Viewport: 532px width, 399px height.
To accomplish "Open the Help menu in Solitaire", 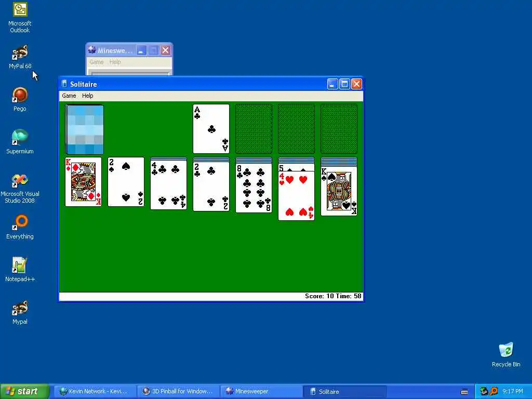I will click(87, 96).
